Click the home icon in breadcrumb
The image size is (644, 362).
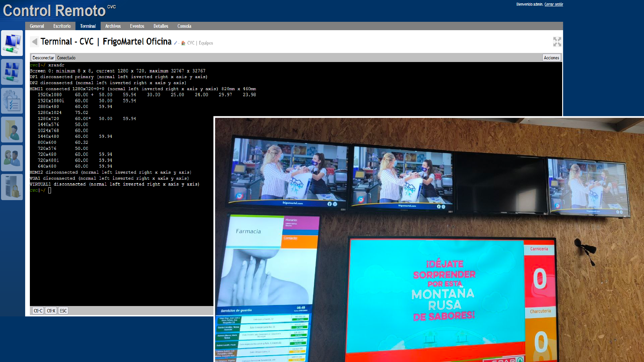tap(183, 43)
